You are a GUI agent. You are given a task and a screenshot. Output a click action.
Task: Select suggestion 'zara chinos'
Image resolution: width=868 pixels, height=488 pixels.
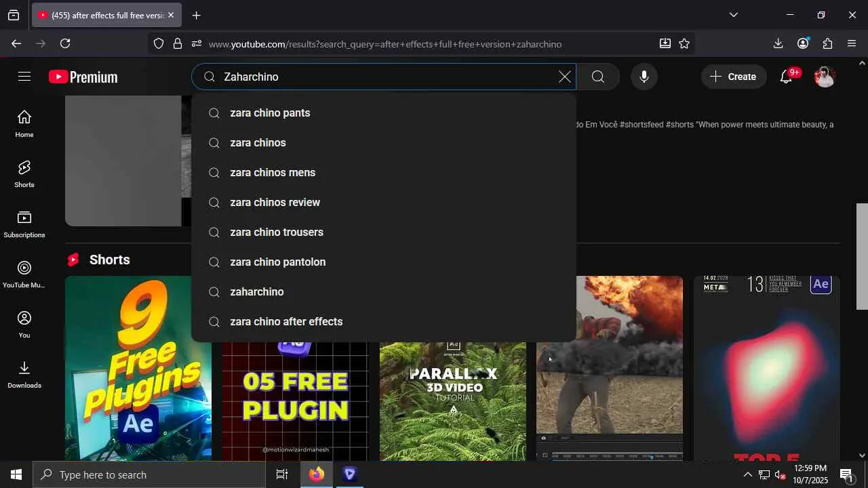[x=384, y=143]
